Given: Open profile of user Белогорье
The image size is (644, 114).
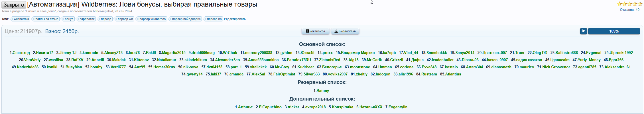Looking at the screenshot, I should click(x=332, y=67).
